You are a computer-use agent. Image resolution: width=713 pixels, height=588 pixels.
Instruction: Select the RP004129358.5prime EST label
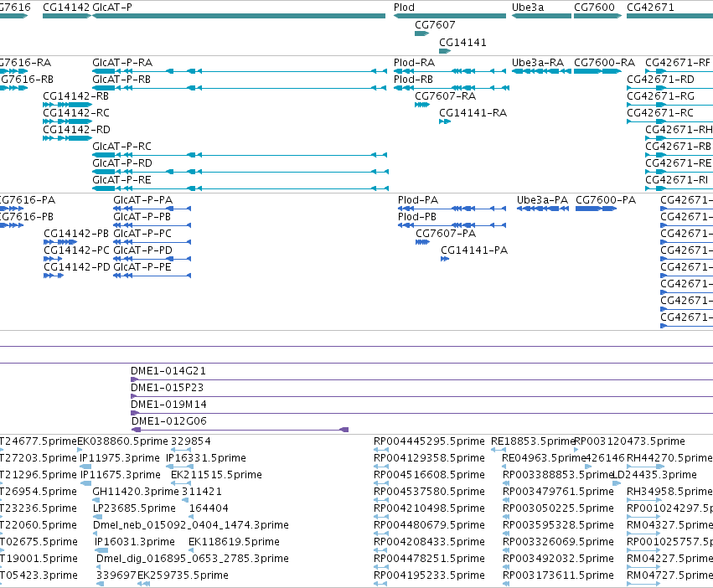pos(429,458)
